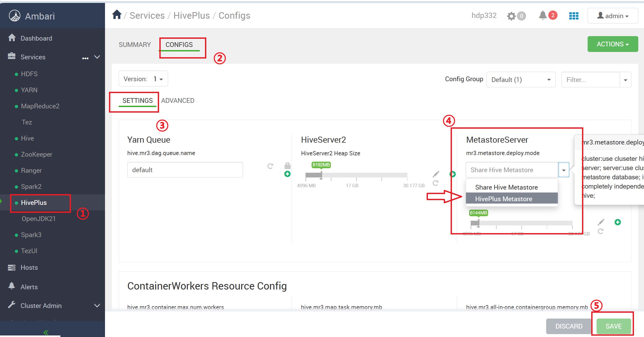
Task: Open alerts bell notification icon
Action: [x=543, y=16]
